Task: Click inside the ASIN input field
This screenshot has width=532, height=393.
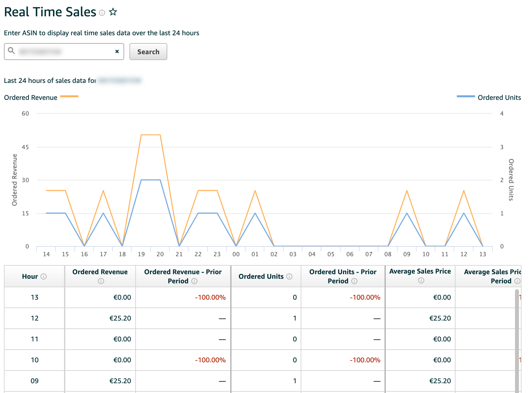Action: [x=62, y=51]
